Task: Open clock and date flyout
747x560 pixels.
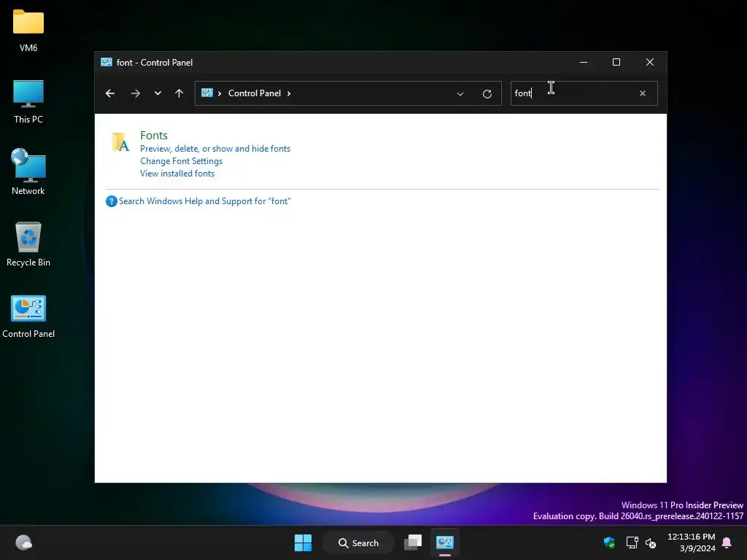Action: 692,542
